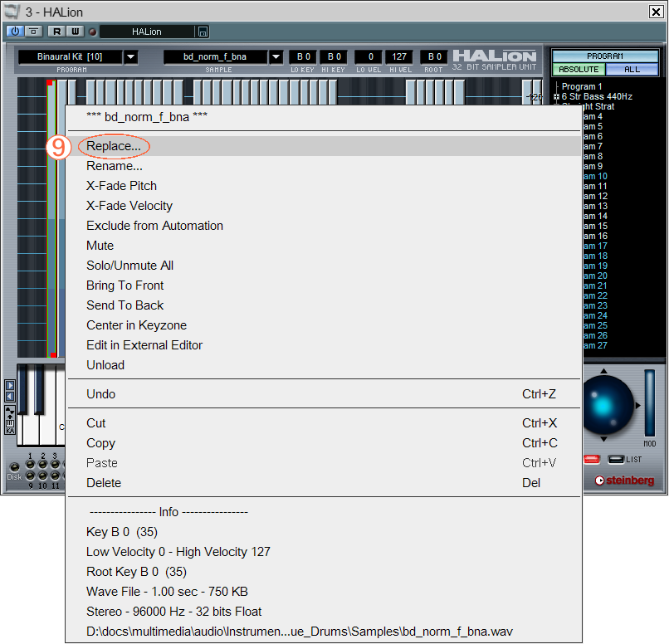The width and height of the screenshot is (669, 644).
Task: Adjust the MOD vertical slider
Action: [649, 403]
